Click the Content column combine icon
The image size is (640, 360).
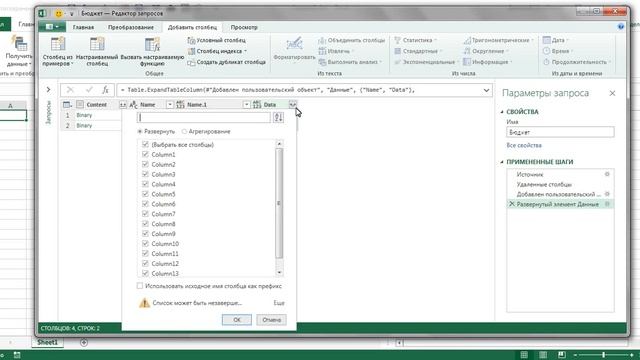pyautogui.click(x=122, y=105)
